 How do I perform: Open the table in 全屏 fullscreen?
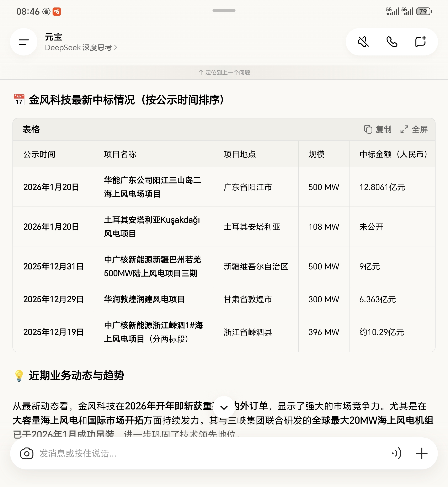414,129
